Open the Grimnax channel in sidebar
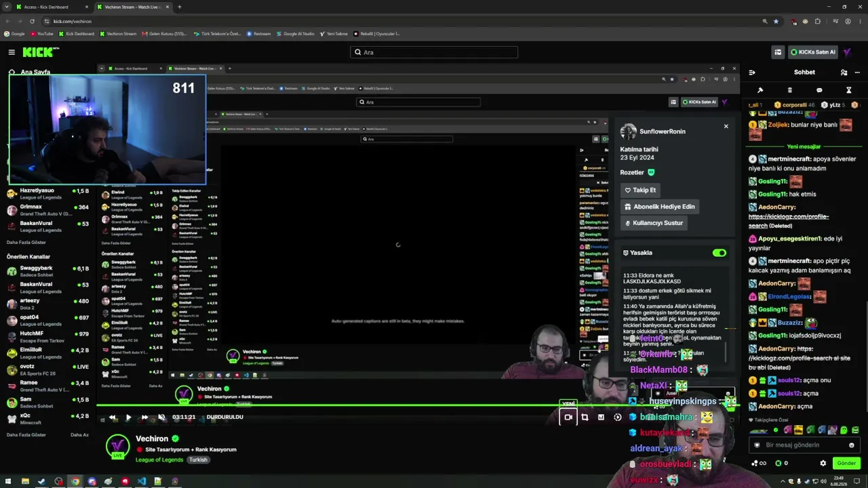Image resolution: width=868 pixels, height=488 pixels. point(47,211)
